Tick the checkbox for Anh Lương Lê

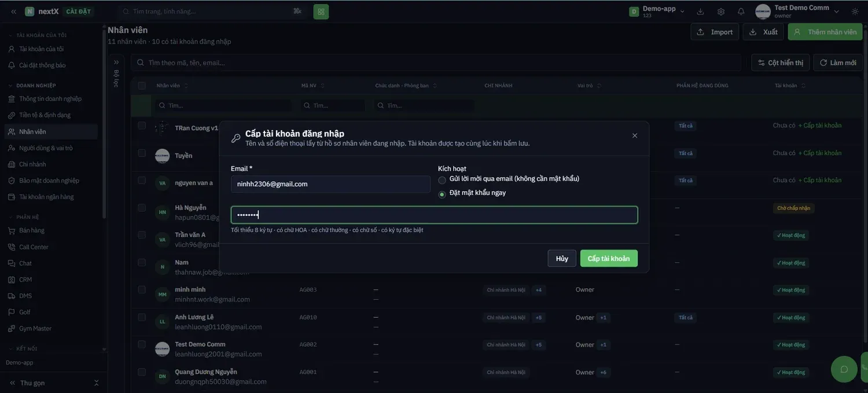pyautogui.click(x=142, y=317)
